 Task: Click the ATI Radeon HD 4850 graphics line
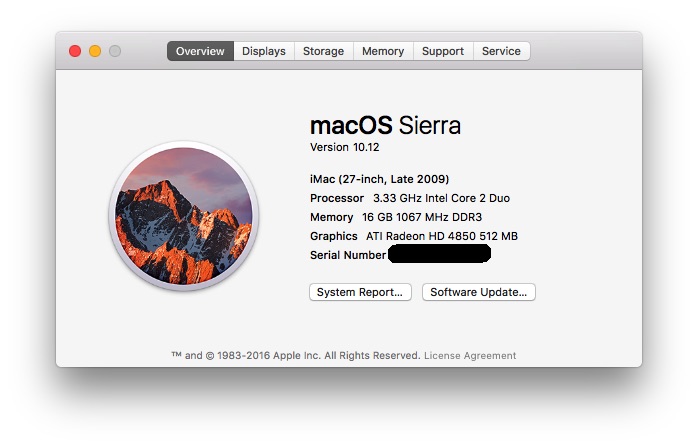[414, 236]
